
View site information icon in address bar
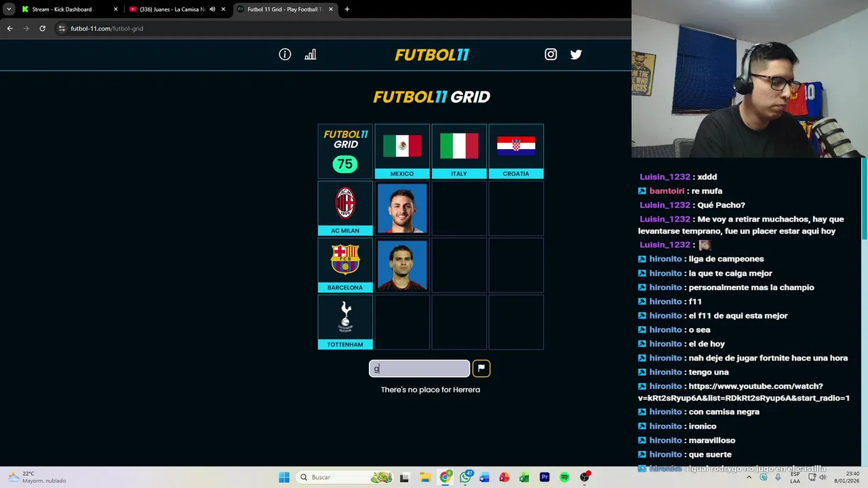(62, 28)
